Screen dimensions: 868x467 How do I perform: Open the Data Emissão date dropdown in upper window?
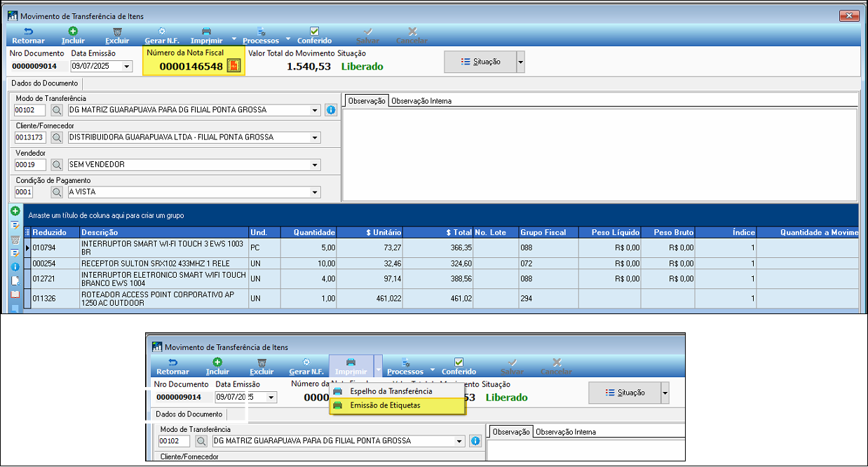pyautogui.click(x=127, y=67)
